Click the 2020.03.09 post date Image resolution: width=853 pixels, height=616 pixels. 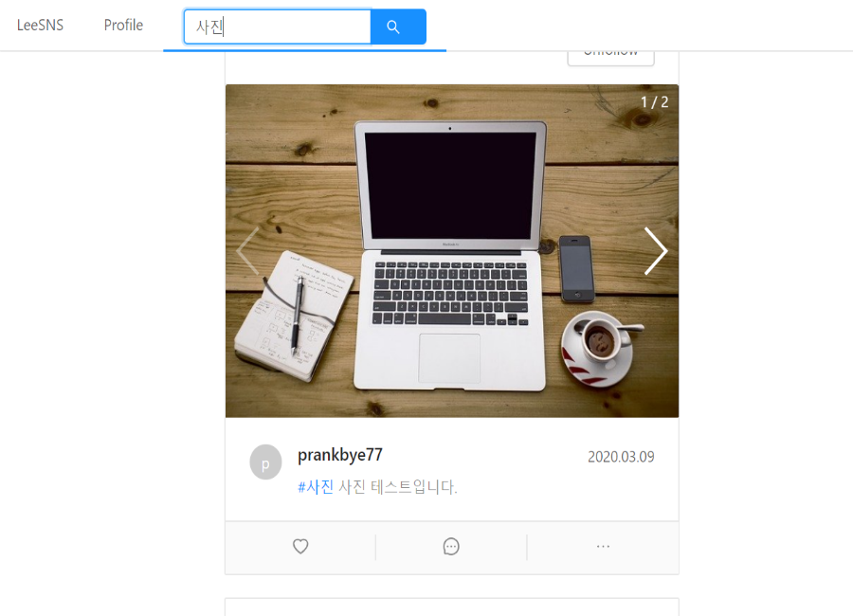pos(621,457)
